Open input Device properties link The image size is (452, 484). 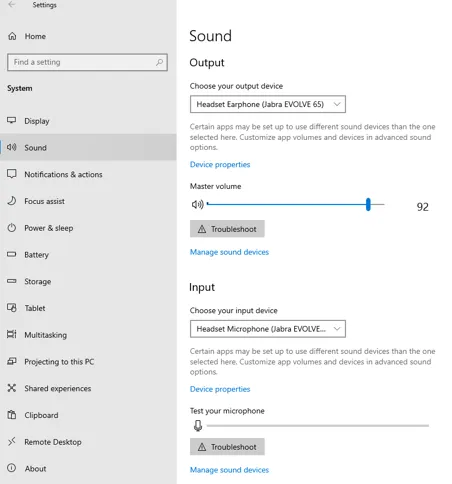(x=220, y=389)
